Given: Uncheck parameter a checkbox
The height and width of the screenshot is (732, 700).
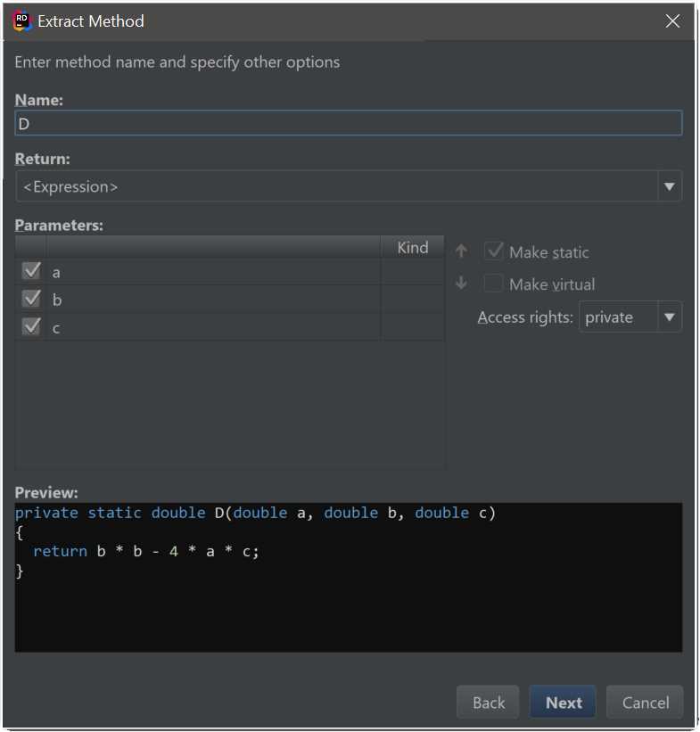Looking at the screenshot, I should tap(31, 271).
